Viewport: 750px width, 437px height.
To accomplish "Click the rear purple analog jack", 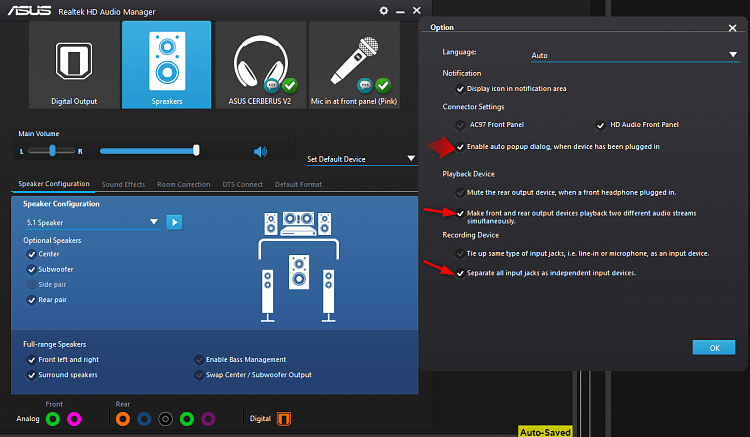I will pyautogui.click(x=208, y=419).
